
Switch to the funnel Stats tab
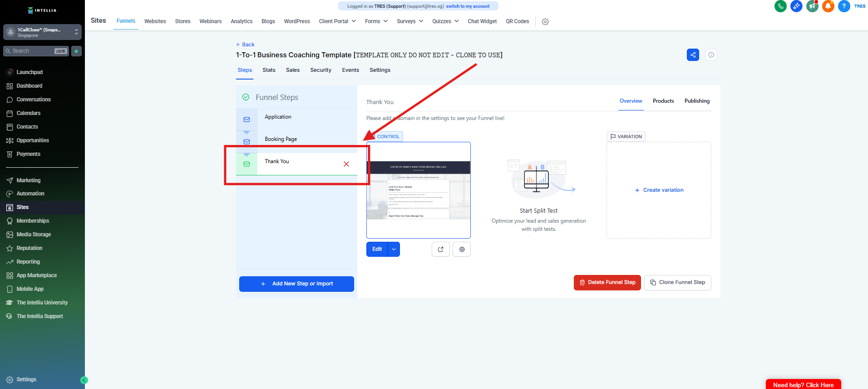(269, 70)
